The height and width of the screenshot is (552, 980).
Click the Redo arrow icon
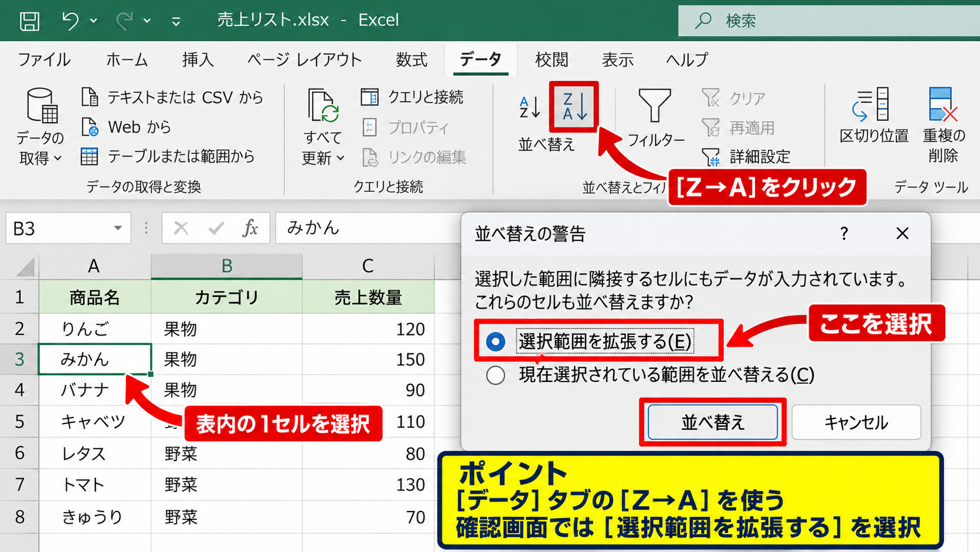[x=124, y=21]
